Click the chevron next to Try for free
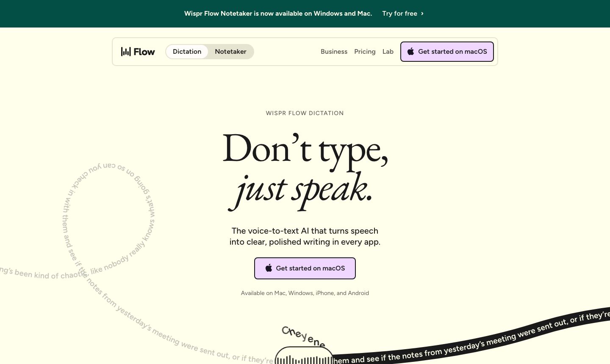This screenshot has height=364, width=610. (422, 14)
